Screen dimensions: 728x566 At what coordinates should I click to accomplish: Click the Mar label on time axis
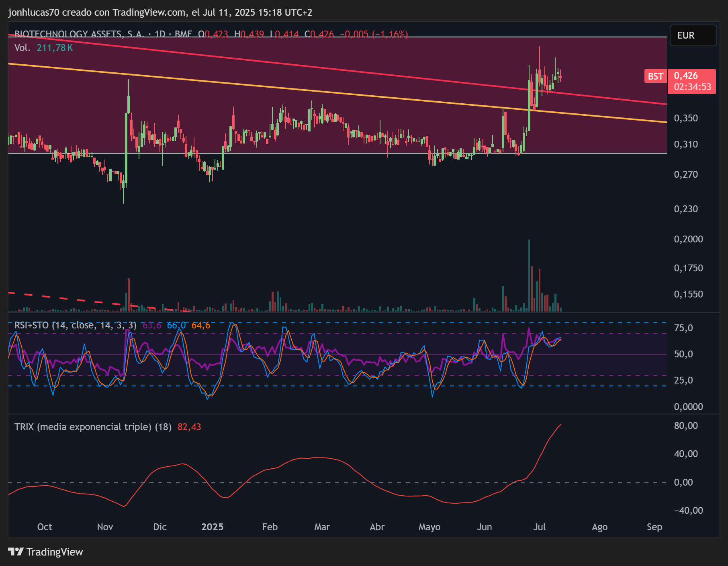click(x=322, y=527)
